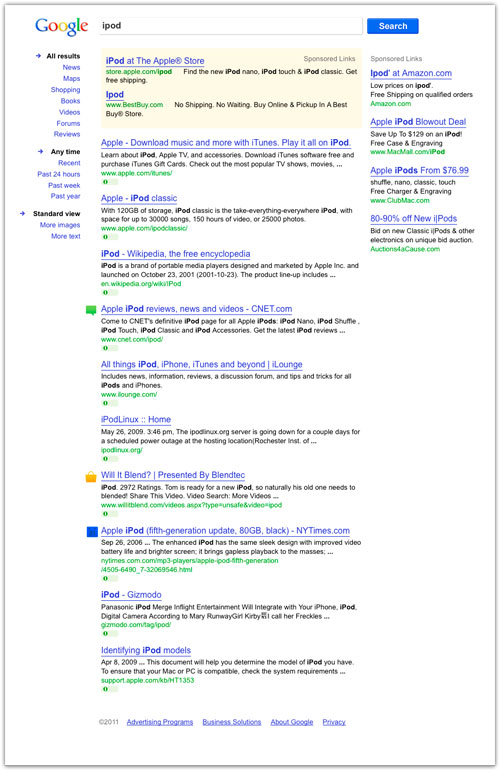This screenshot has width=500, height=771.
Task: Select Standard view option
Action: [57, 214]
